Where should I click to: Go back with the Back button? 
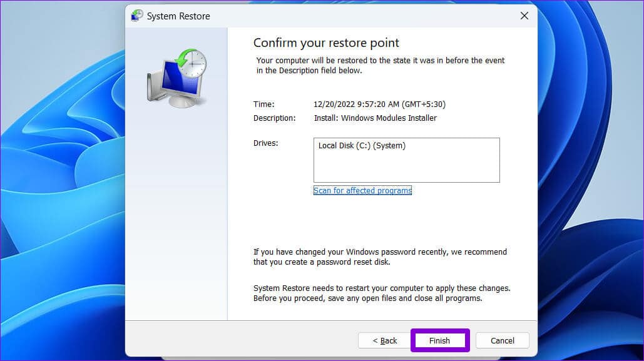384,340
